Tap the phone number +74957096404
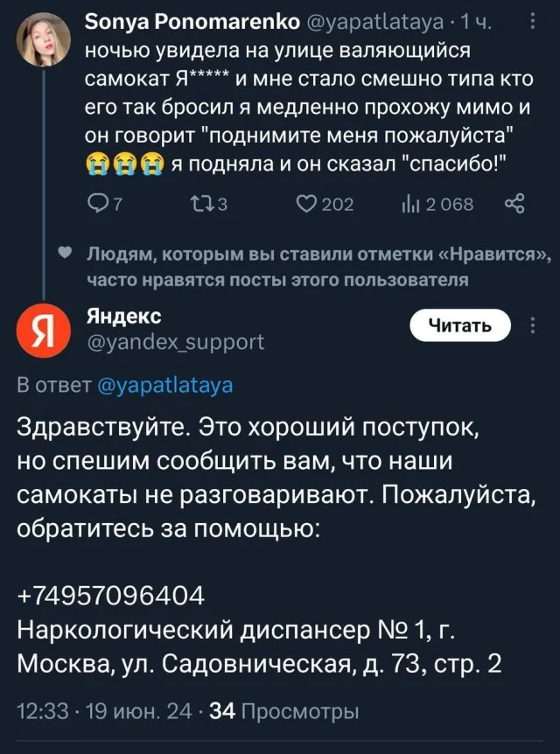Image resolution: width=560 pixels, height=754 pixels. tap(111, 596)
